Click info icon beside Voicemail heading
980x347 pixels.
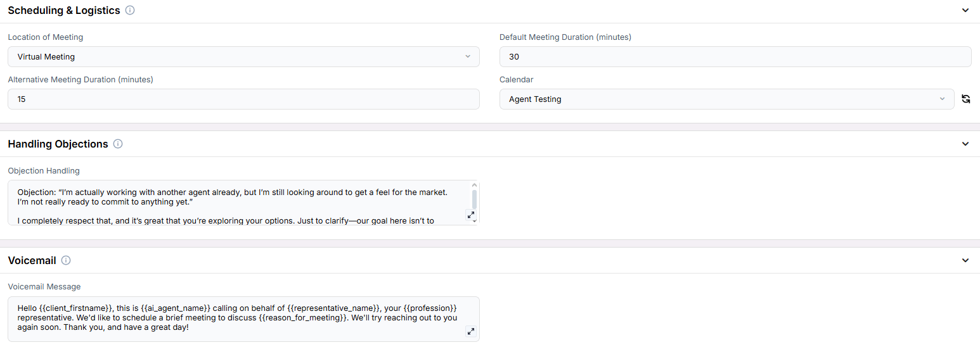[66, 260]
